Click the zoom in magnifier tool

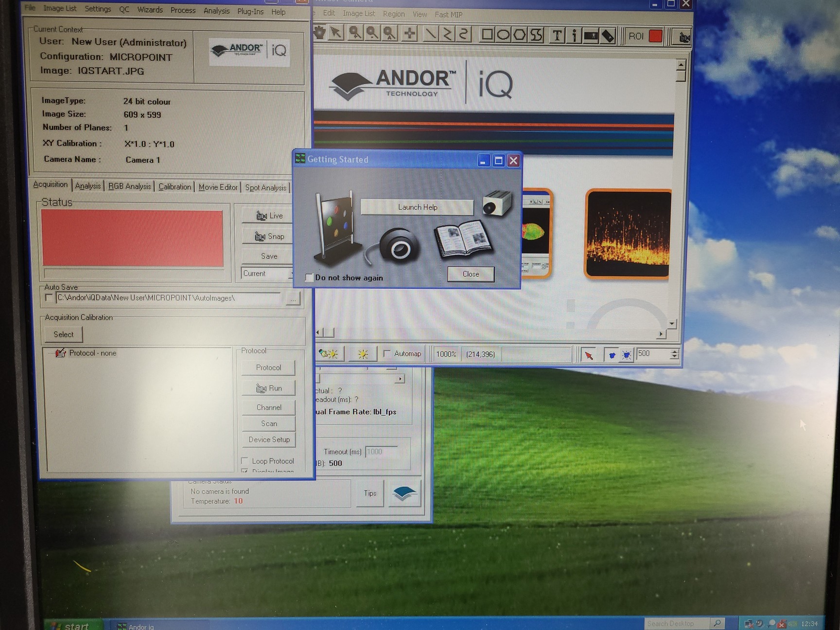[355, 33]
